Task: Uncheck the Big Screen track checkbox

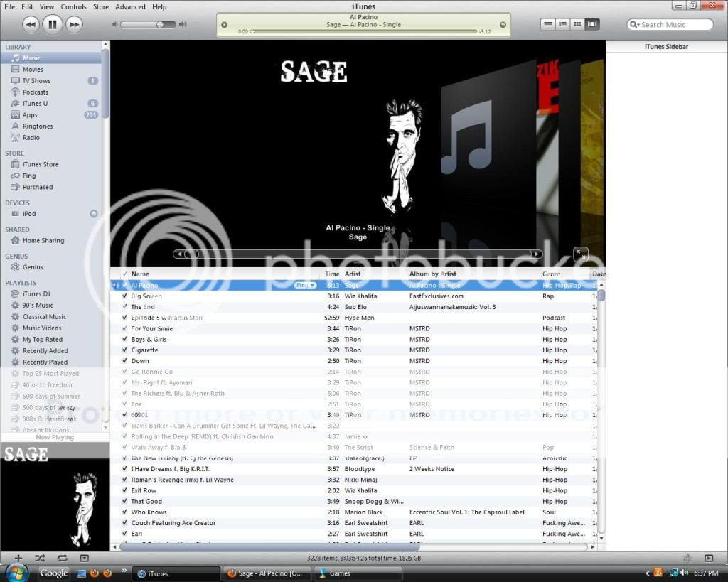Action: (126, 296)
